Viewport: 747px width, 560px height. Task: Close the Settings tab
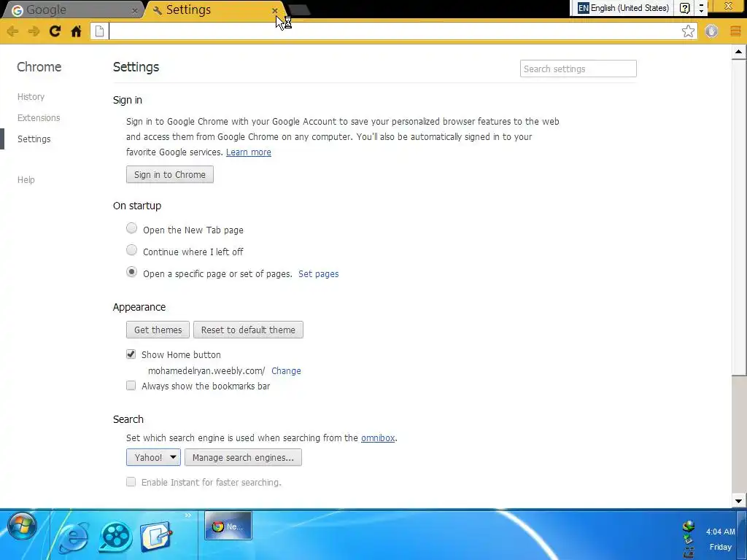[x=275, y=10]
